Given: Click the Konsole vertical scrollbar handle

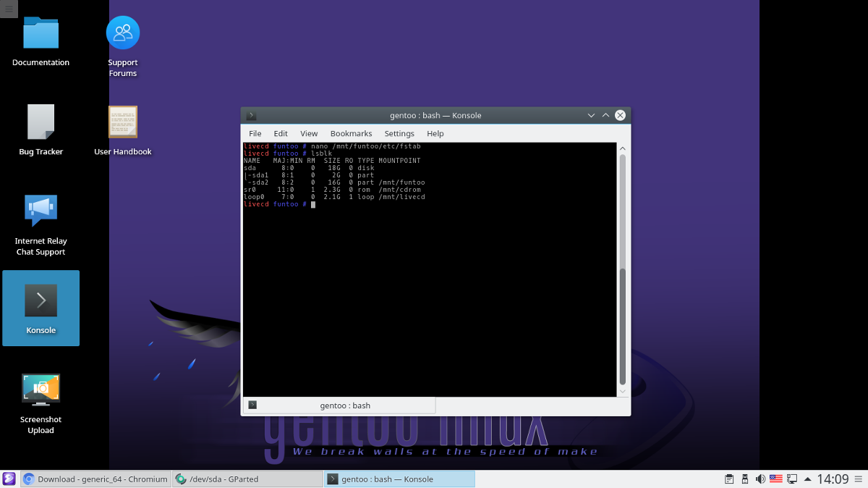Looking at the screenshot, I should [622, 326].
